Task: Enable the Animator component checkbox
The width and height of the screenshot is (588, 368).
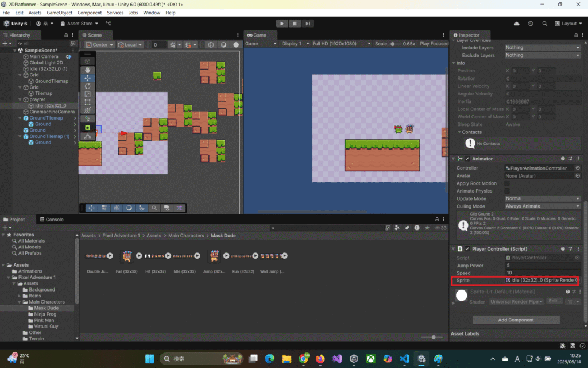Action: pos(467,159)
